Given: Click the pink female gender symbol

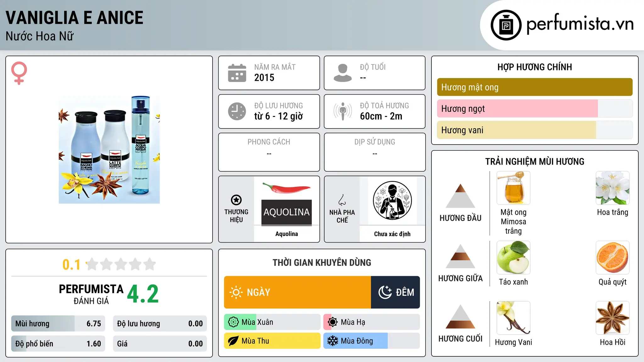Looking at the screenshot, I should [x=19, y=73].
